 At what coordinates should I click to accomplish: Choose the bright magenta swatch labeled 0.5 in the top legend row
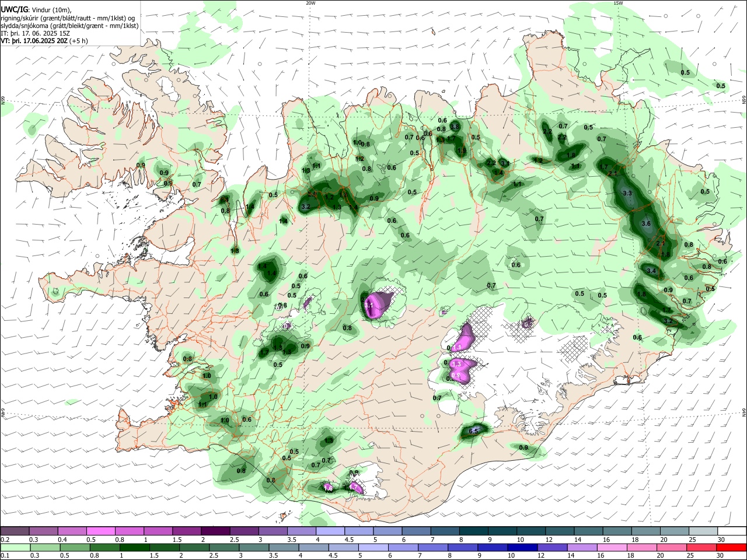[x=100, y=531]
